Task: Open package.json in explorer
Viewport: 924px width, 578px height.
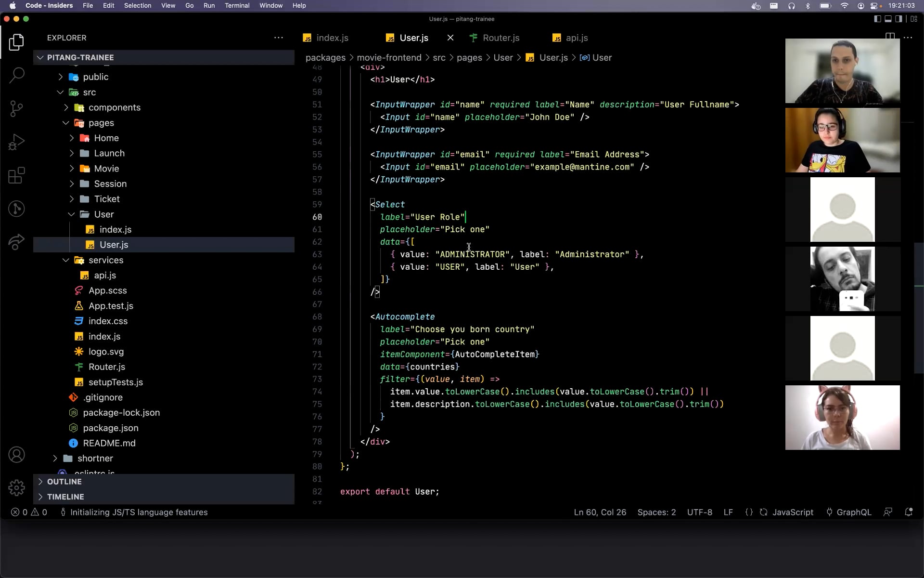Action: 164,428
